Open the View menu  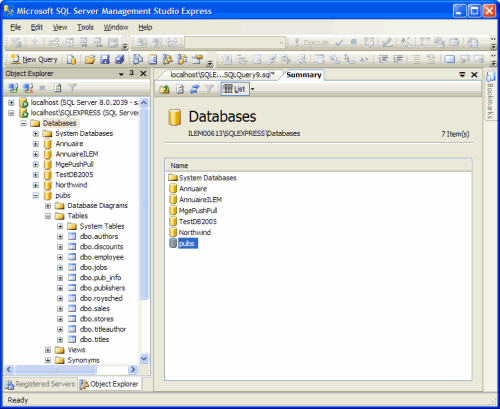tap(60, 27)
